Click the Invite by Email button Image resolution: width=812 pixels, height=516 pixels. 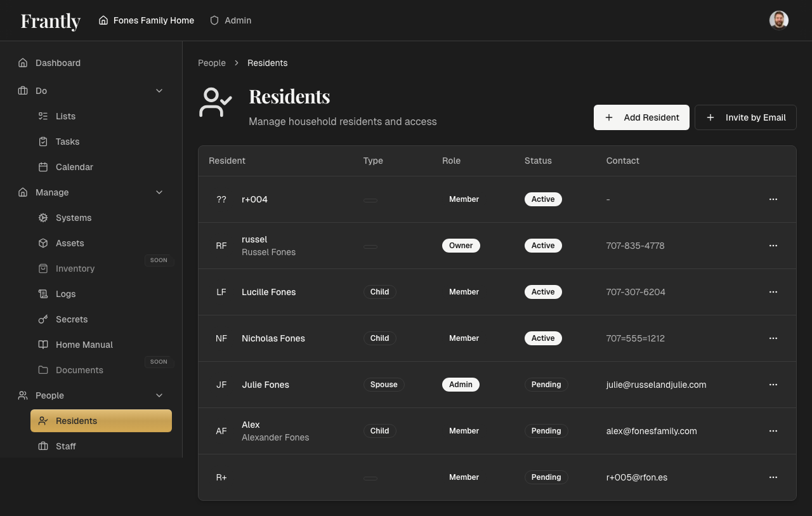click(745, 117)
